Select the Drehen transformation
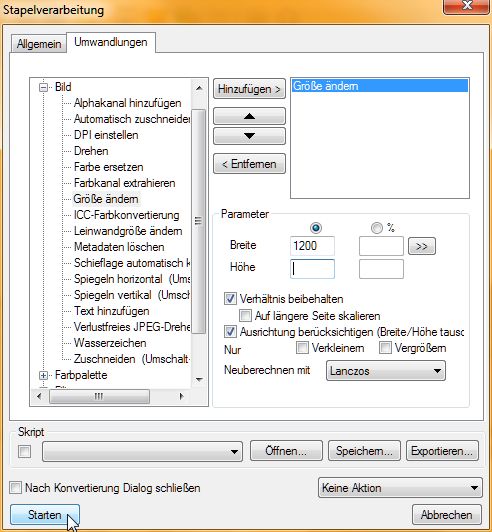The height and width of the screenshot is (532, 492). click(x=91, y=151)
